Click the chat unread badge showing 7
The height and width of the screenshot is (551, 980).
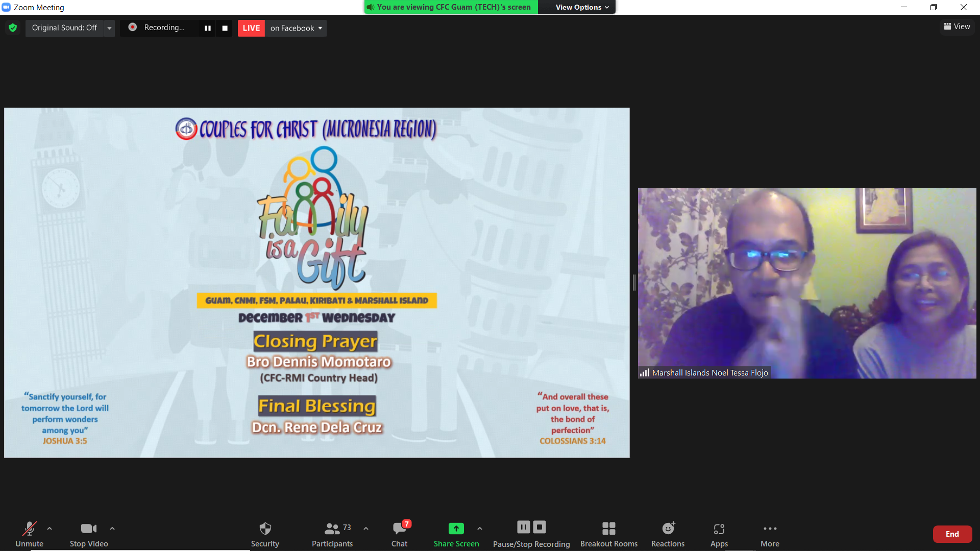pyautogui.click(x=407, y=524)
